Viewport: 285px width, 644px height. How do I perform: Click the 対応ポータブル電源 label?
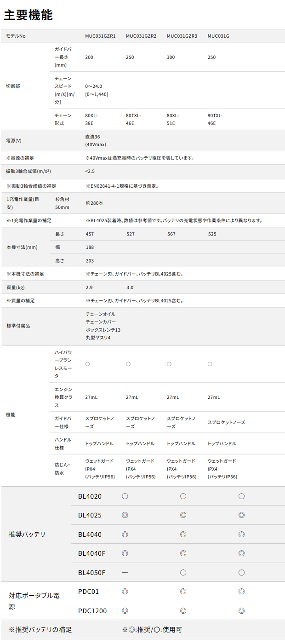point(34,601)
